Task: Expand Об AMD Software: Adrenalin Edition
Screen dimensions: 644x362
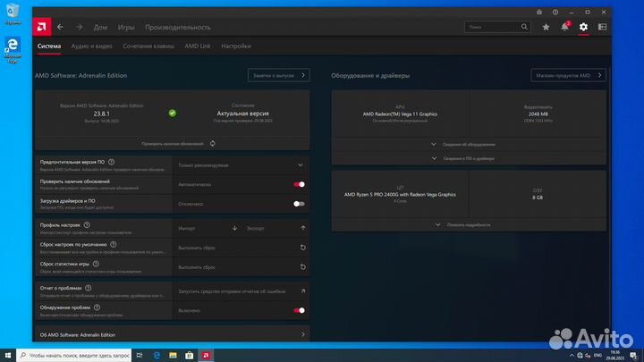Action: (x=172, y=334)
